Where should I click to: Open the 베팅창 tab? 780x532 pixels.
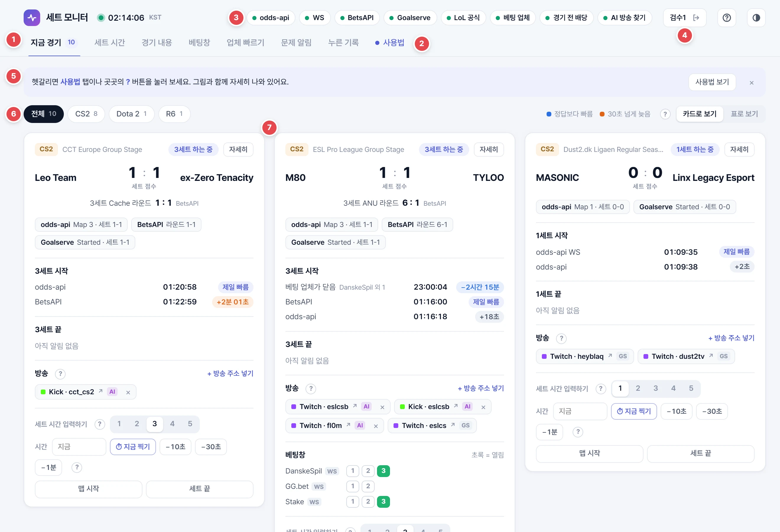point(199,43)
